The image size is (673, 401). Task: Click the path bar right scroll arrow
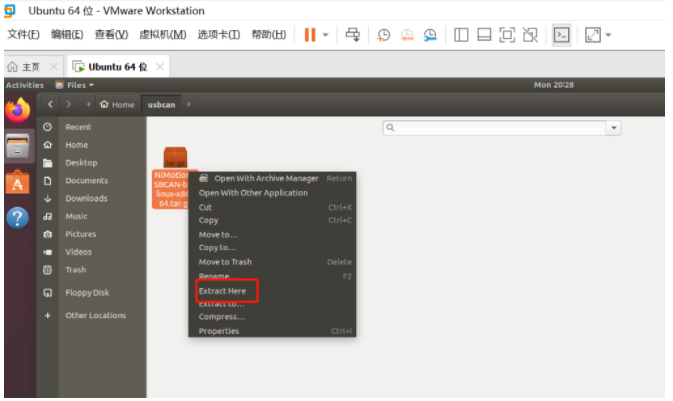click(x=188, y=104)
